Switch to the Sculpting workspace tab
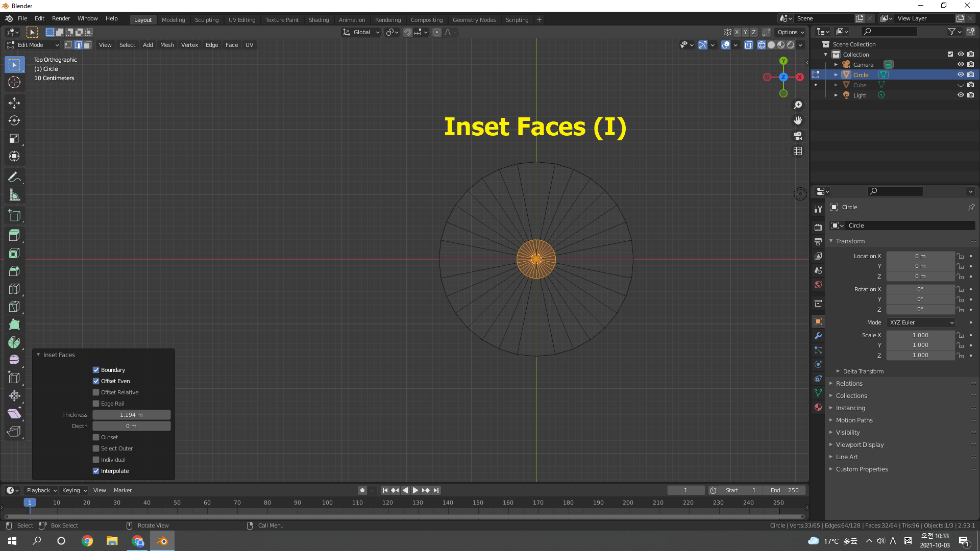The image size is (980, 551). [206, 20]
